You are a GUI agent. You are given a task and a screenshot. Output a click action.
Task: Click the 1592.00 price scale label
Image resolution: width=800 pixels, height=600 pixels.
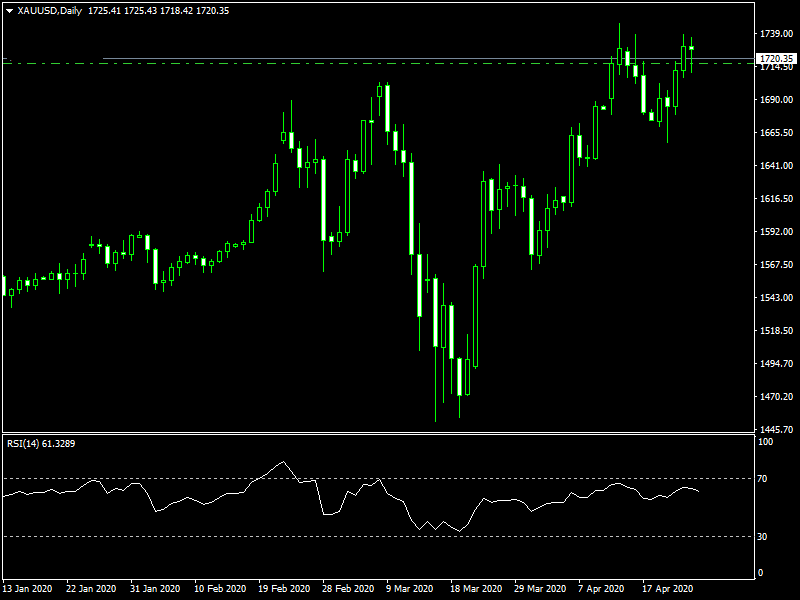(777, 232)
